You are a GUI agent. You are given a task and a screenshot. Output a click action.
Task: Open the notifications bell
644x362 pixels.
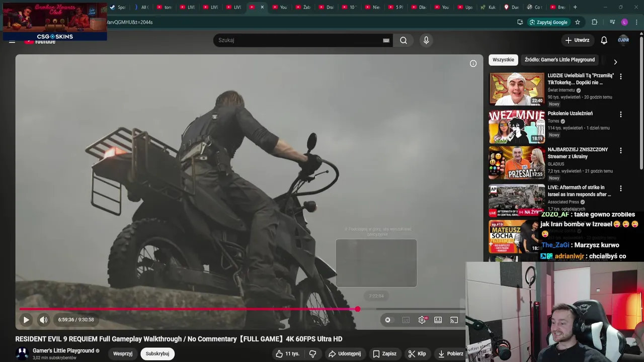(x=604, y=40)
